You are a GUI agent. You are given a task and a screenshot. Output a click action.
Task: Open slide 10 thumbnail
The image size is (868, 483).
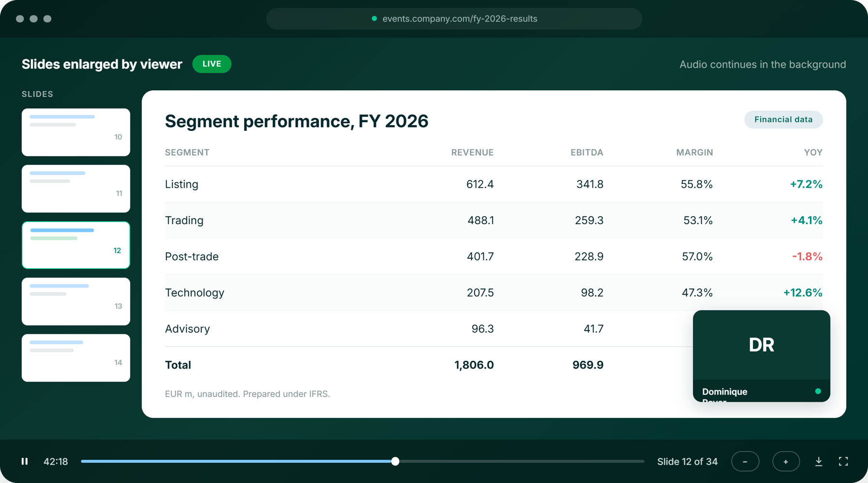pos(76,132)
